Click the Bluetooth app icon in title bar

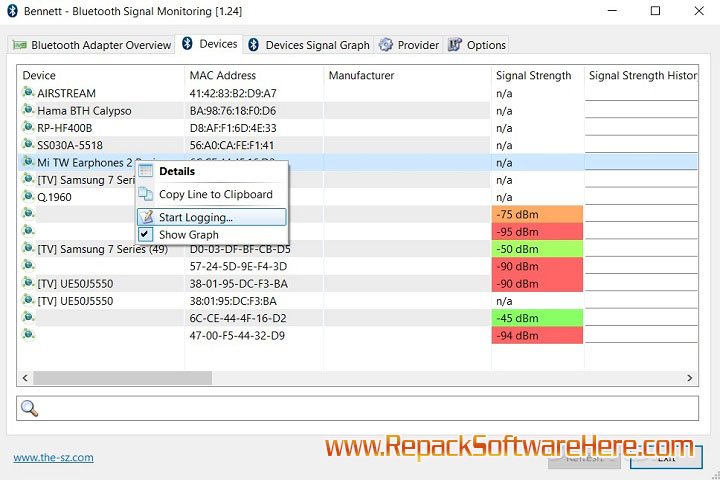[12, 11]
